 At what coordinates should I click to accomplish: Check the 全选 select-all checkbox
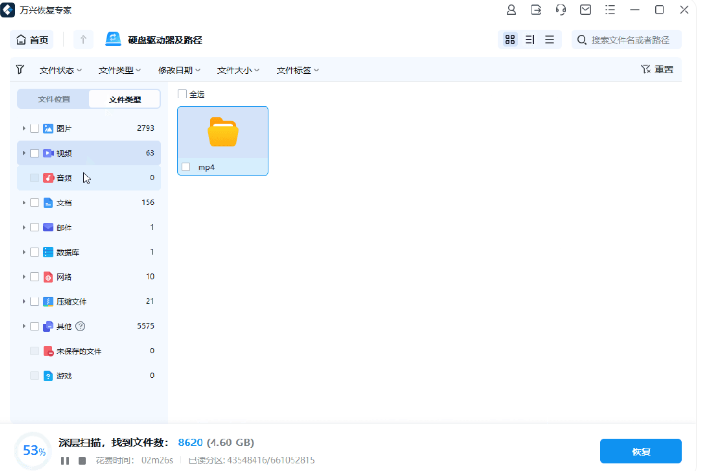(x=182, y=94)
